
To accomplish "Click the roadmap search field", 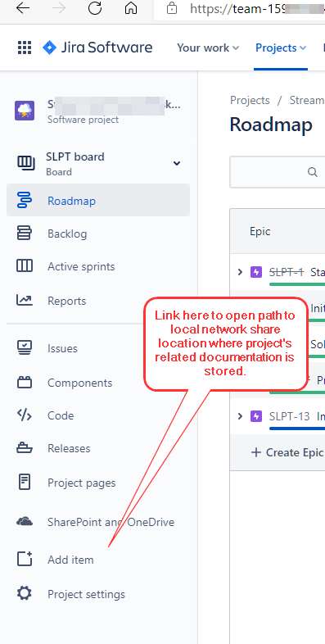I will tap(278, 172).
